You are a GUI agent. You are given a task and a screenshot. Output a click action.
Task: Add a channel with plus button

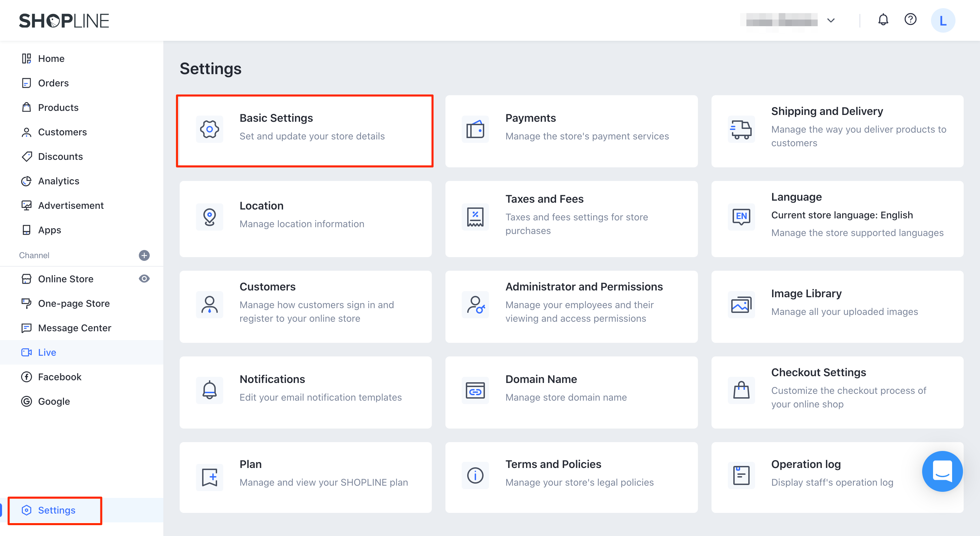point(144,255)
